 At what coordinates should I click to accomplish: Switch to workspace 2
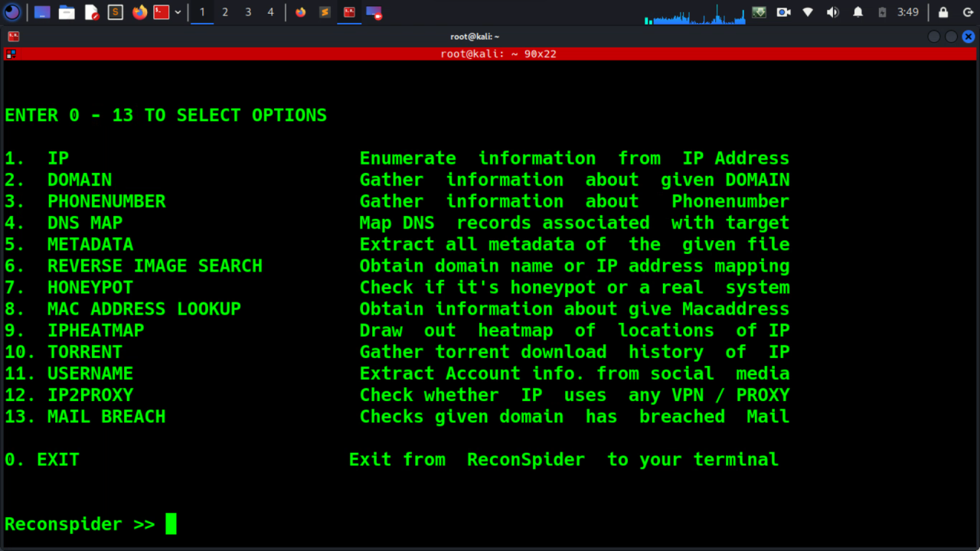click(224, 11)
